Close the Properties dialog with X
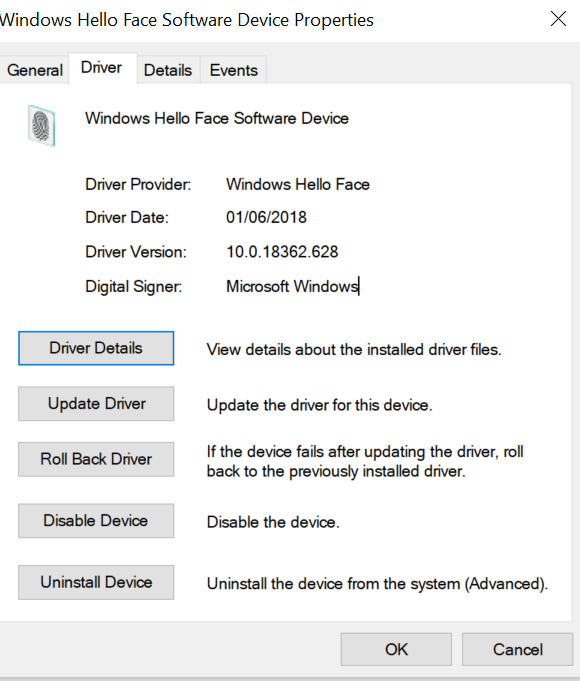Screen dimensions: 580x681 point(558,19)
